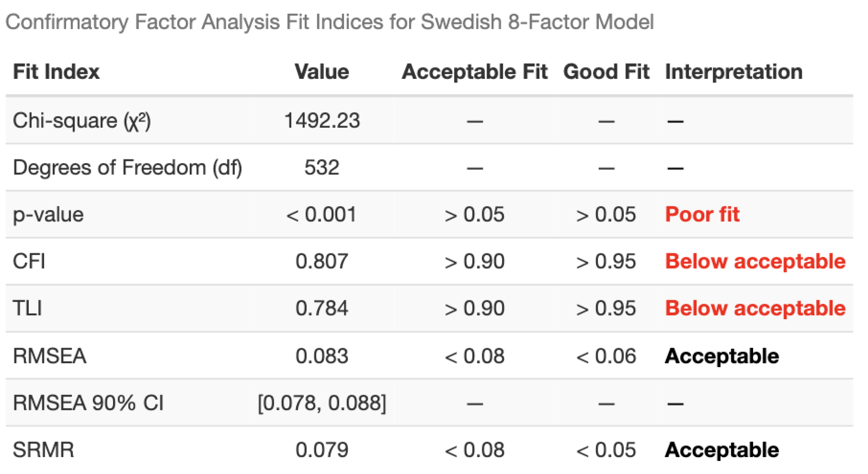Click the "Interpretation" column header
This screenshot has width=868, height=474.
pos(733,72)
